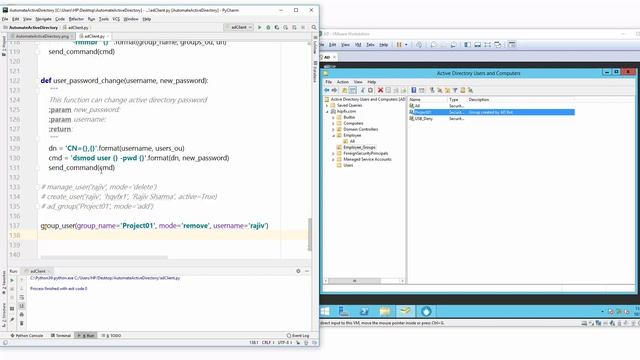Screen dimensions: 640x360
Task: Click editor vertical scrollbar thumb
Action: tap(310, 234)
